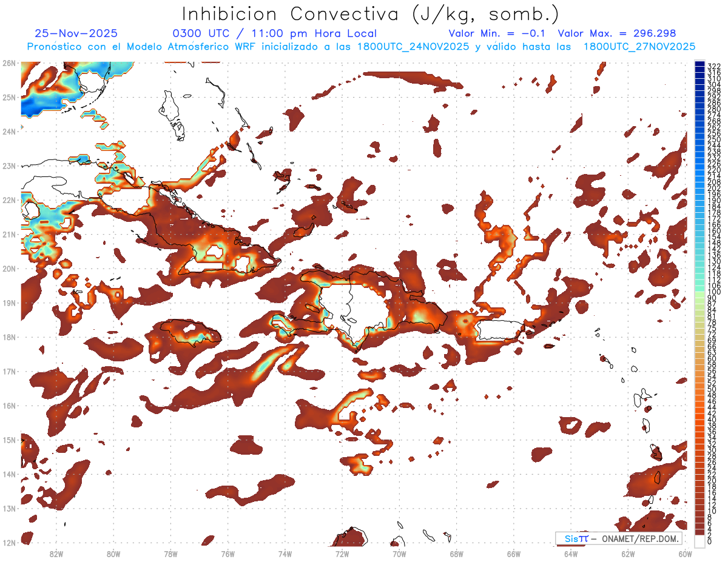Click the longitude label '76W'
Viewport: 728px width, 562px height.
click(228, 554)
